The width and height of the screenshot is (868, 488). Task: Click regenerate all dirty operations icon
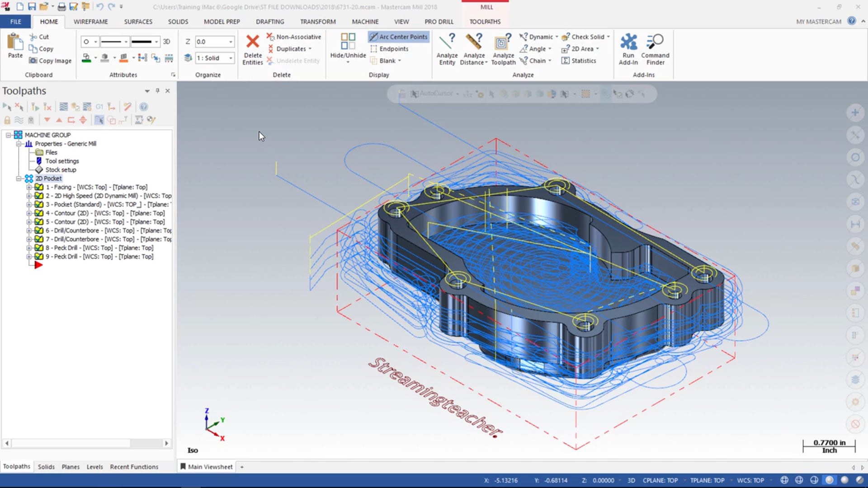coord(47,107)
